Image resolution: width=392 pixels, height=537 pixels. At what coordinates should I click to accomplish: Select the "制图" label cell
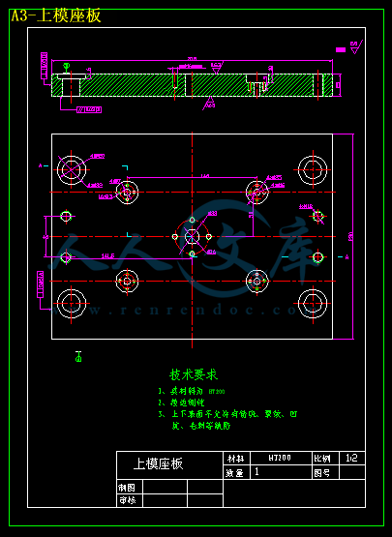coord(130,487)
